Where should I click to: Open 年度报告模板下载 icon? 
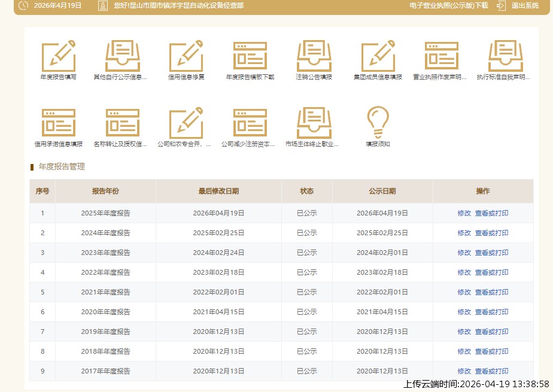pos(250,56)
